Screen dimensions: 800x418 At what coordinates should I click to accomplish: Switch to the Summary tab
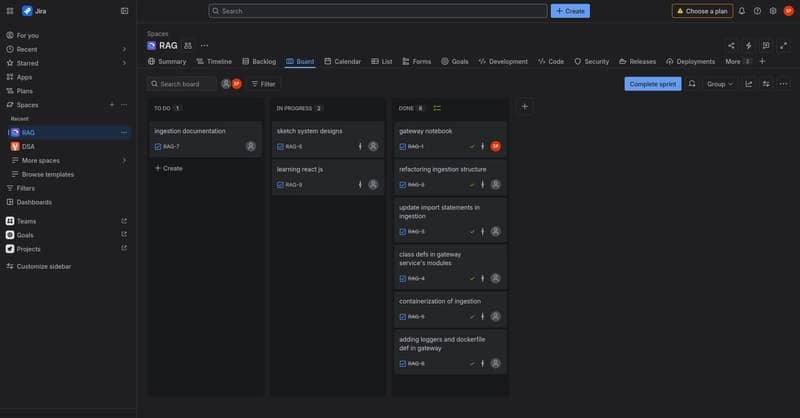(167, 61)
